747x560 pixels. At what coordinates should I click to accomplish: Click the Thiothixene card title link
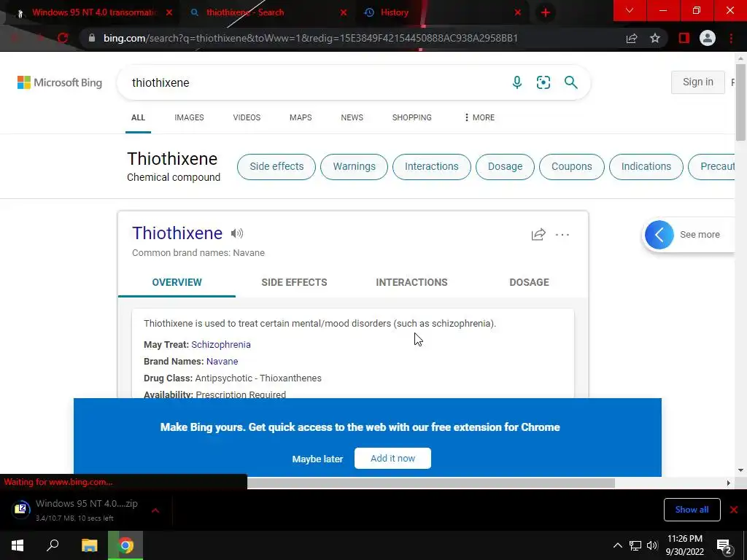click(177, 233)
